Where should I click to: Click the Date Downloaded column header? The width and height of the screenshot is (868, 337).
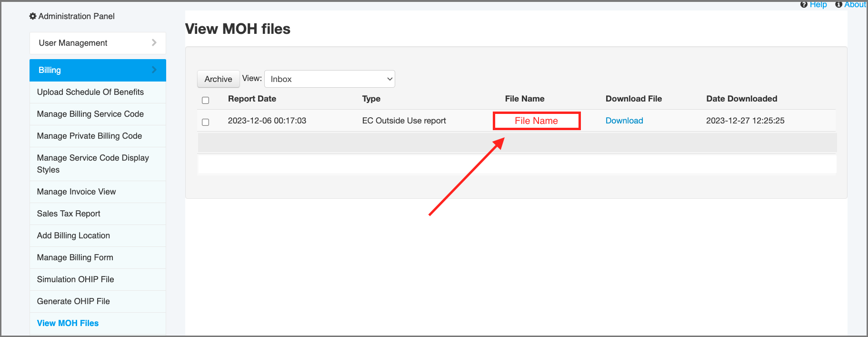(x=741, y=99)
